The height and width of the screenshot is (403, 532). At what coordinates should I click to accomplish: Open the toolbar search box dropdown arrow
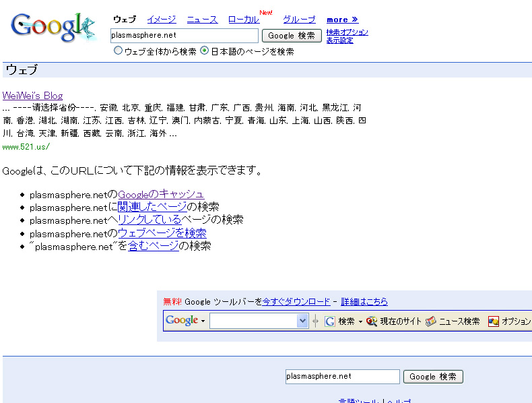[x=302, y=321]
